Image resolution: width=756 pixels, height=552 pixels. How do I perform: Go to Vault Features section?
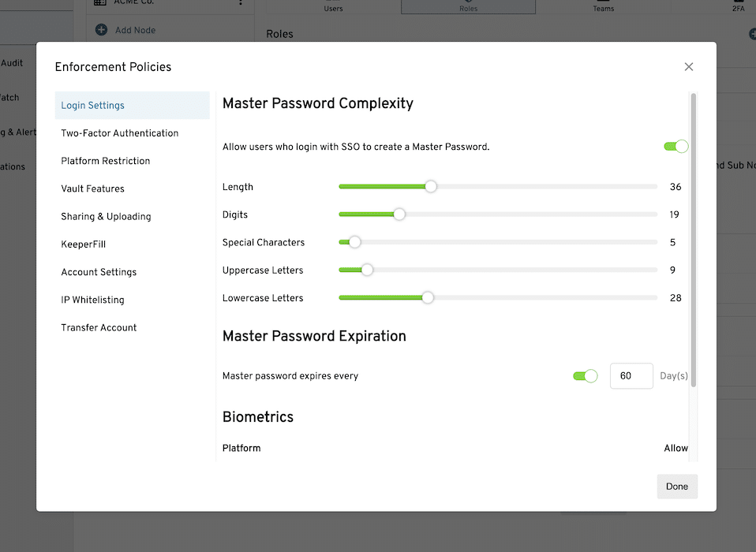(93, 188)
